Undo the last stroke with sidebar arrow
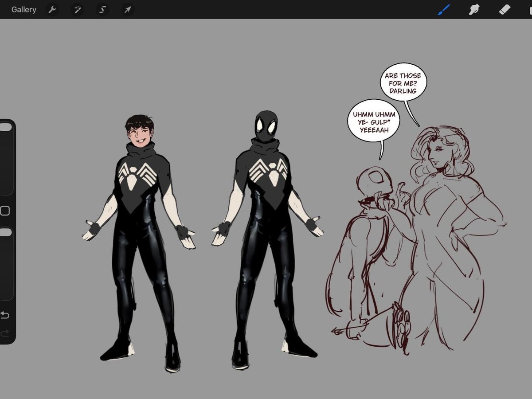Screen dimensions: 532x399 click(x=4, y=315)
